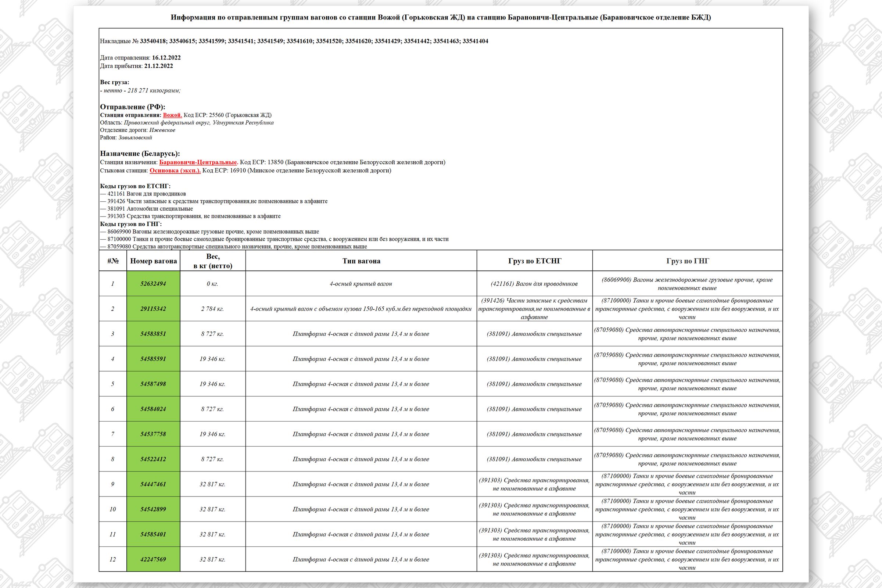
Task: Select the 2 784 кг. weight cell
Action: [x=212, y=309]
